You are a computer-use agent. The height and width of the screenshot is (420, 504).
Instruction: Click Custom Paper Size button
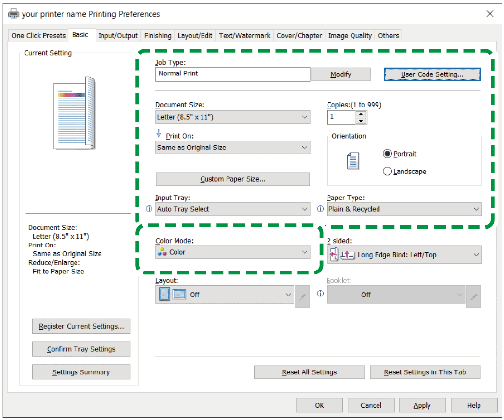[233, 179]
